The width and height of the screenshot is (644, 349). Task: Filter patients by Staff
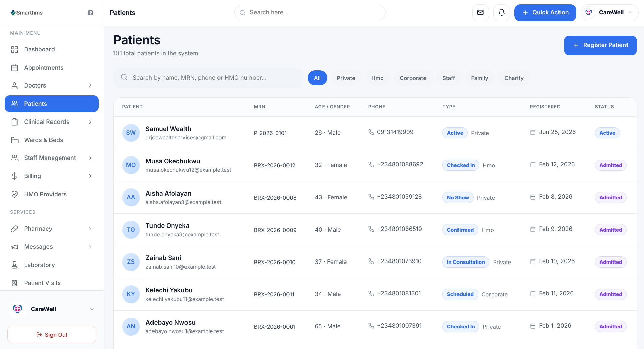click(448, 78)
